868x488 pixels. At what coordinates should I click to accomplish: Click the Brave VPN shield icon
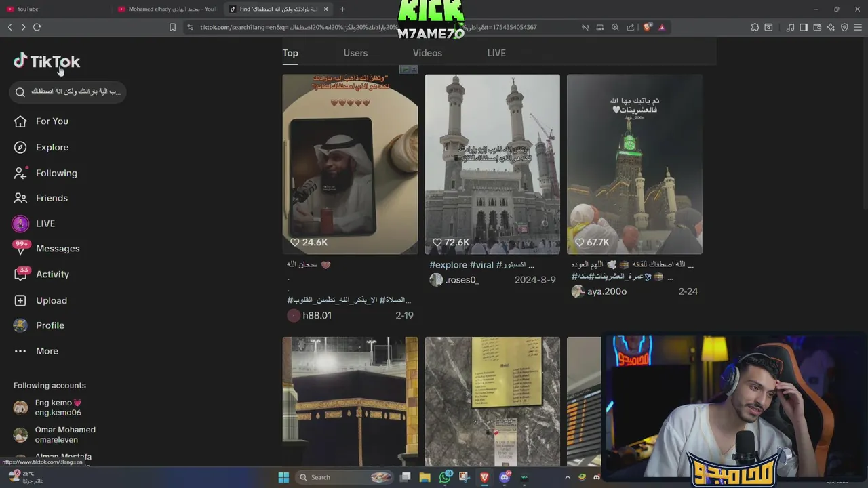(844, 27)
